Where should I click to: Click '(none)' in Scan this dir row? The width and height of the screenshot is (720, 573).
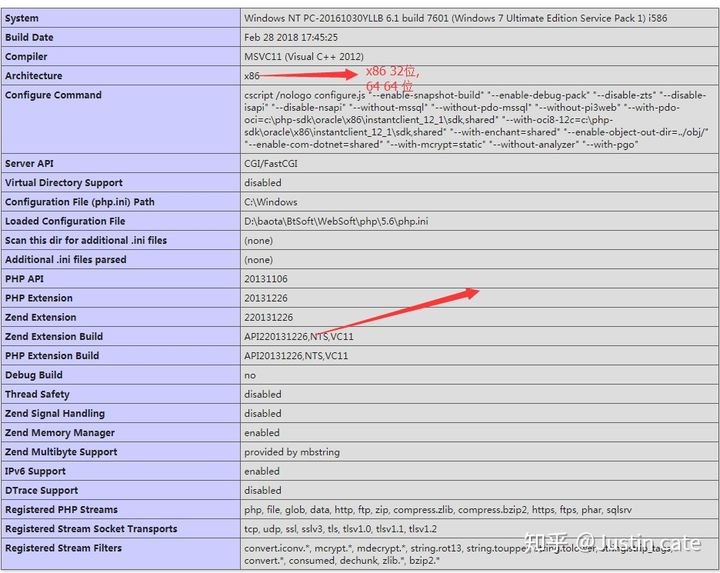pos(258,241)
